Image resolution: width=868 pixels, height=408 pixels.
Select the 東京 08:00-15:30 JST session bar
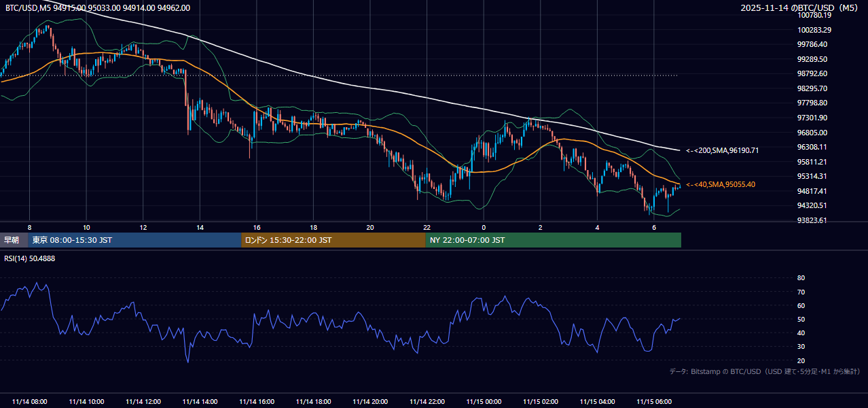[x=134, y=240]
